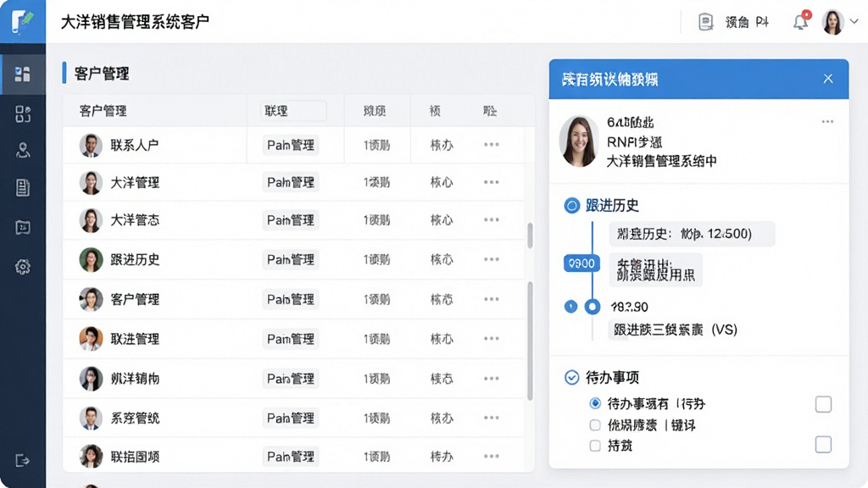Click the small blue dot left of timeline
This screenshot has height=488, width=868.
click(x=570, y=307)
